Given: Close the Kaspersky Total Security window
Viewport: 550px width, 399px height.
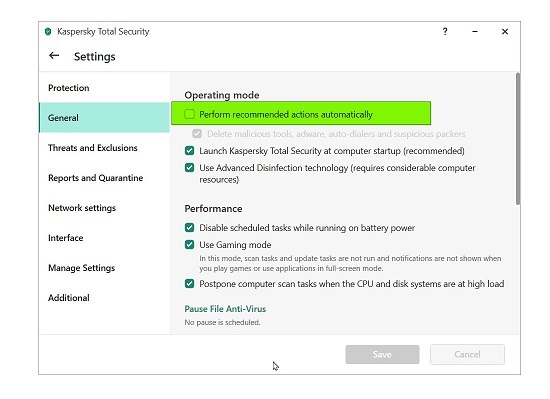Looking at the screenshot, I should pos(505,32).
